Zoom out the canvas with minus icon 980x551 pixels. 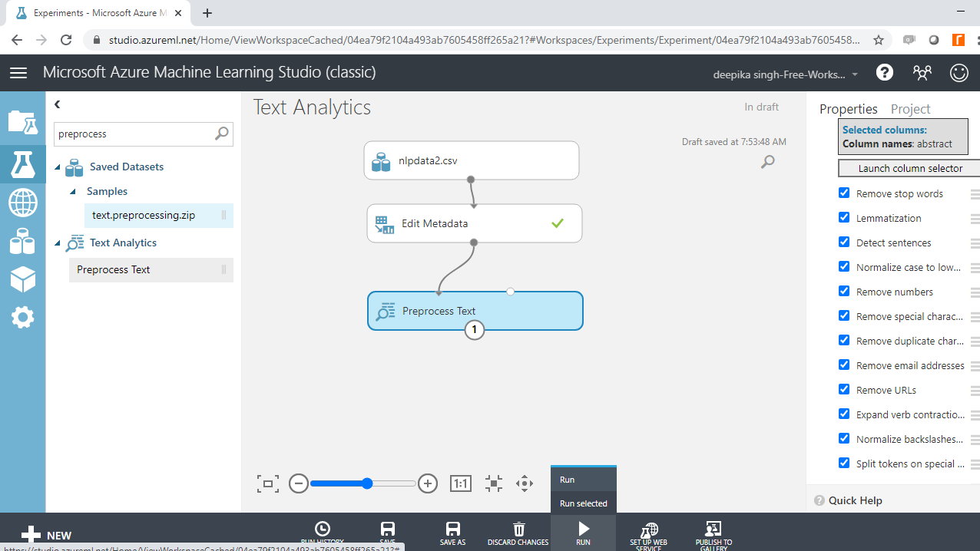pos(299,483)
